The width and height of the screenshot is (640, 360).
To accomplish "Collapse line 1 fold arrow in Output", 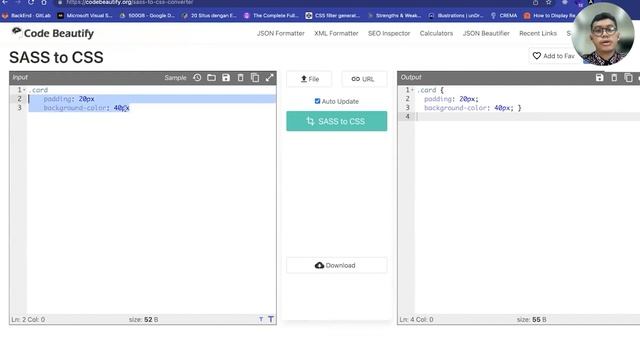I will coord(412,90).
